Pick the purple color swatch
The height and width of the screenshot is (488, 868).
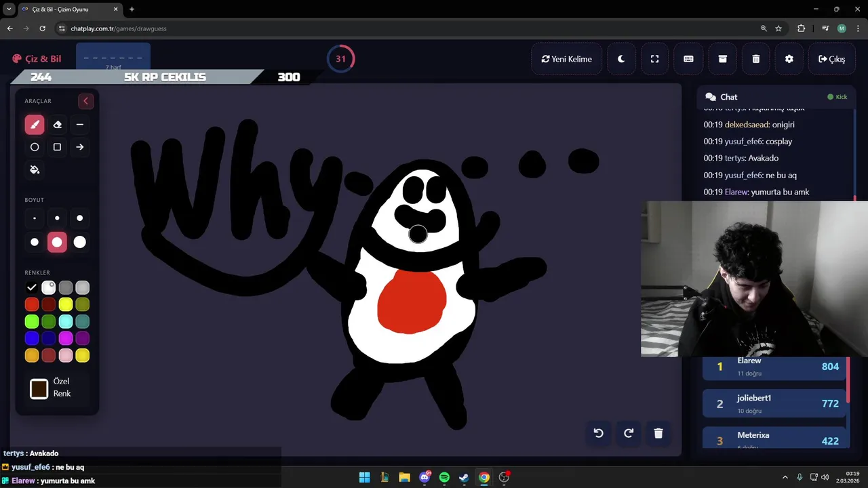83,338
